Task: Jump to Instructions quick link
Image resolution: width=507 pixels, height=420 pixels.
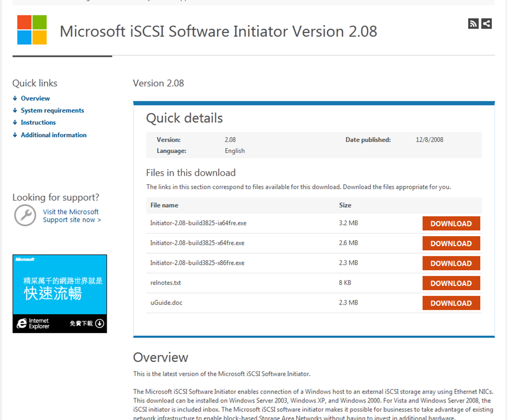Action: click(38, 122)
